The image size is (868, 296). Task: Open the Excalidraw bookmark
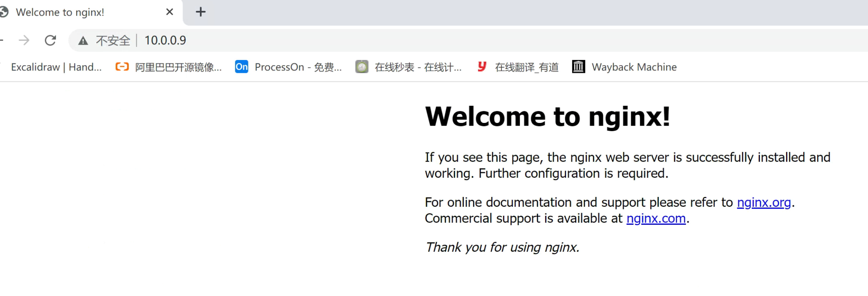coord(56,67)
